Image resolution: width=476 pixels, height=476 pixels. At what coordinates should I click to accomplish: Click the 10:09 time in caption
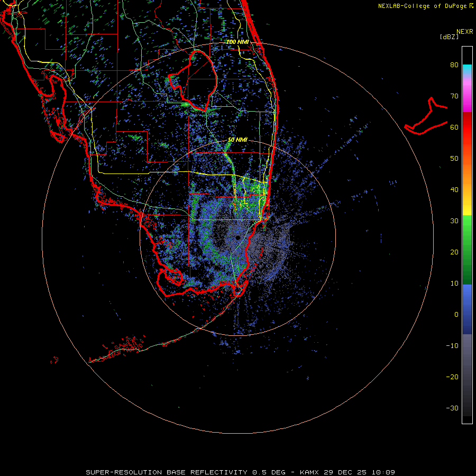click(383, 472)
